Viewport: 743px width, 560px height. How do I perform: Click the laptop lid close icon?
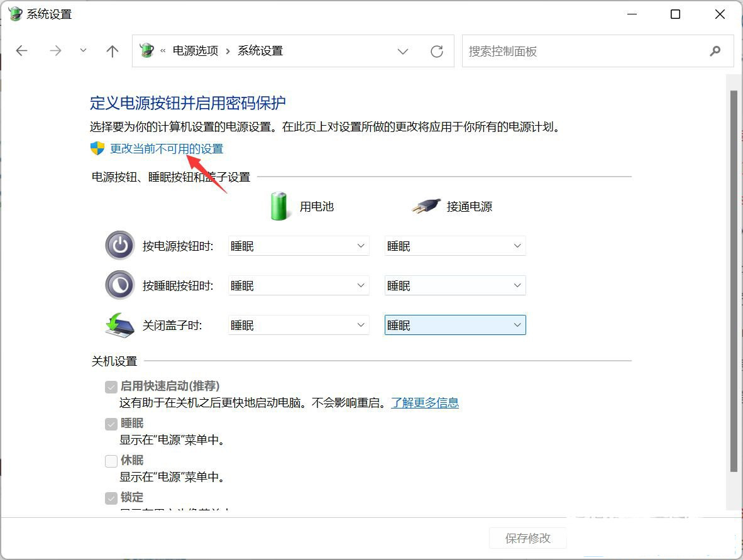click(119, 325)
